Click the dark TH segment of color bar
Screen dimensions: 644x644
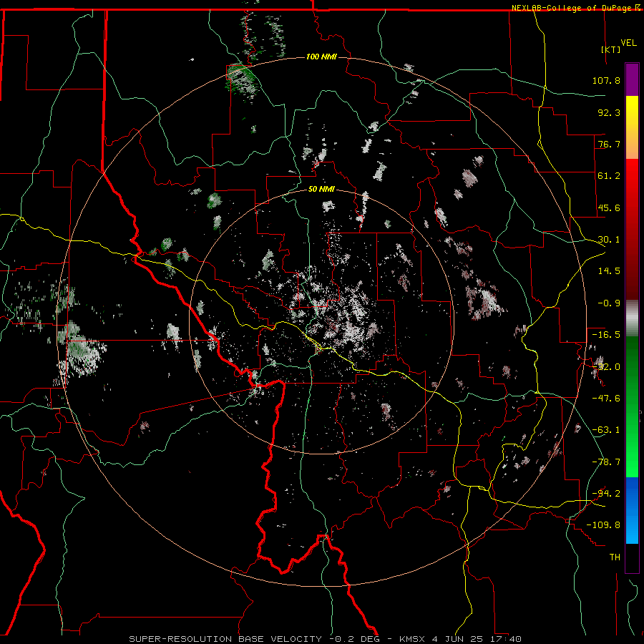pos(632,557)
